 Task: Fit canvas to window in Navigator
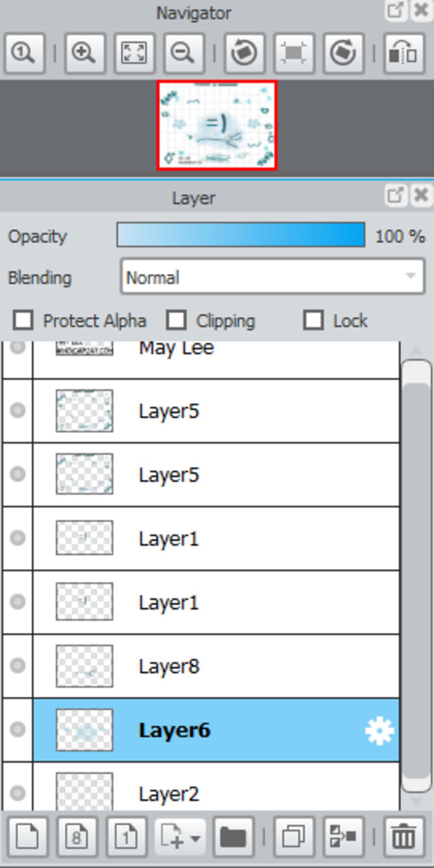134,54
